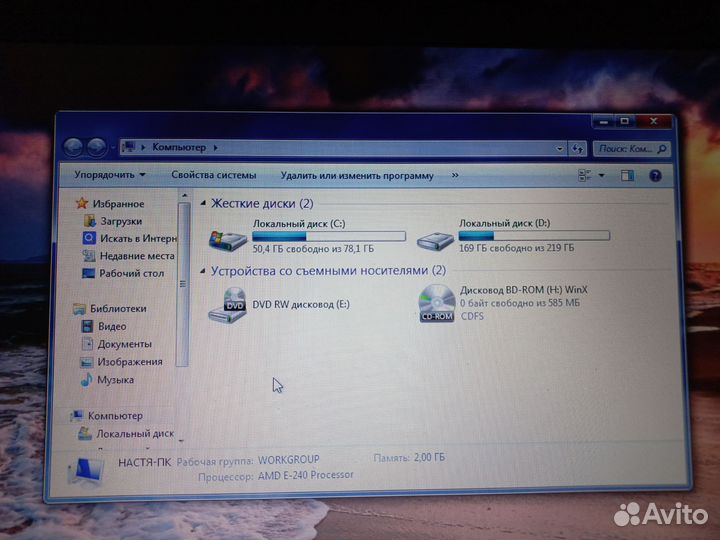Click the Local Disk (C:) usage bar
Image resolution: width=720 pixels, height=540 pixels.
pyautogui.click(x=329, y=236)
